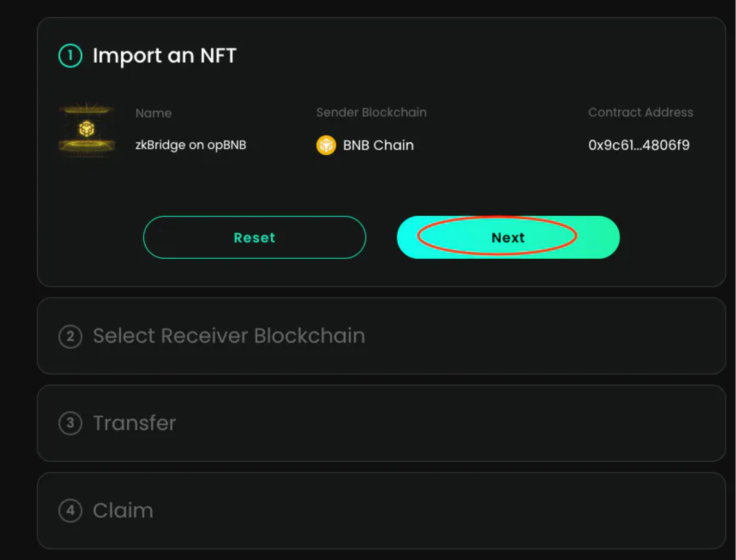Click the BNB Chain coin icon
This screenshot has height=560, width=736.
click(x=326, y=145)
